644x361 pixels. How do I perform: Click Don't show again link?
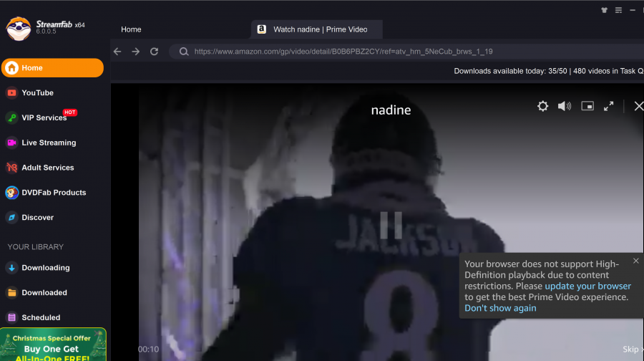500,309
